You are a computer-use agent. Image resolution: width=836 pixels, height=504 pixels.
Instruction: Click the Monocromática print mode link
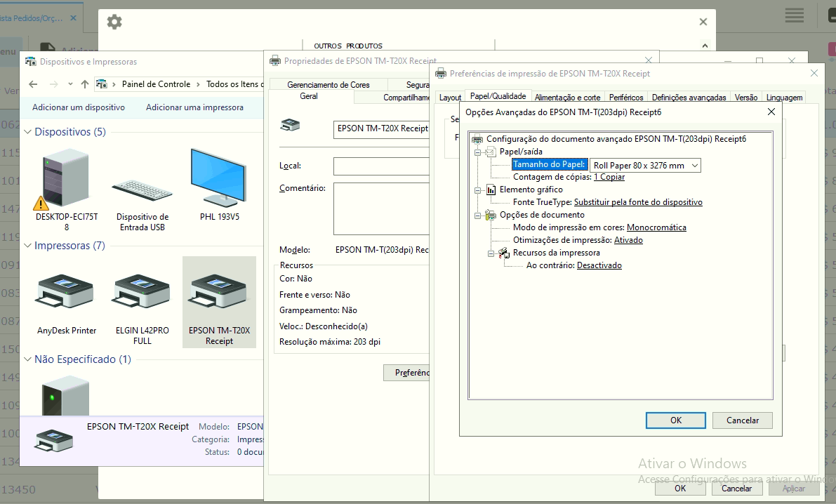pyautogui.click(x=656, y=227)
